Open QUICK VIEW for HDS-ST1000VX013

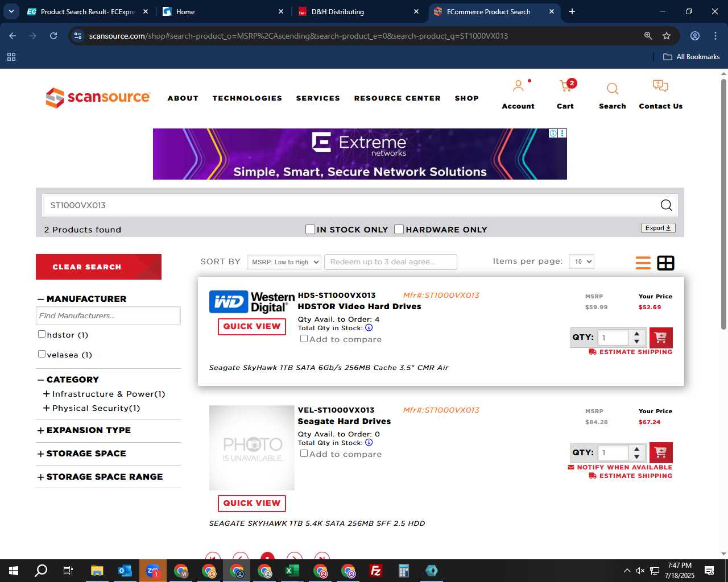tap(252, 327)
